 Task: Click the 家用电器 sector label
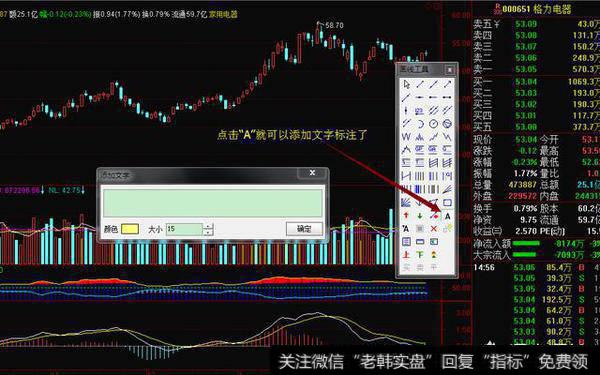click(x=223, y=15)
